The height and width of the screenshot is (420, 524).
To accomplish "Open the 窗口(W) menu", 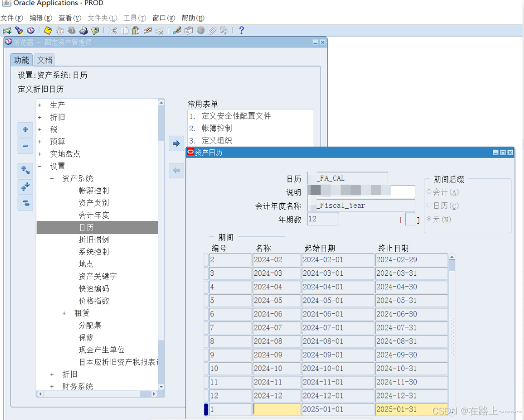I will click(164, 18).
